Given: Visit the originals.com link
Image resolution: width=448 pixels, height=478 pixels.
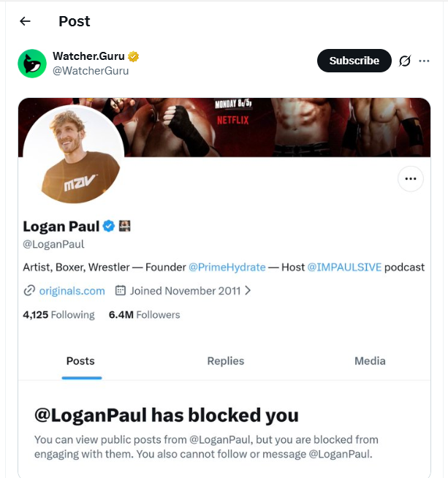Looking at the screenshot, I should click(x=72, y=290).
